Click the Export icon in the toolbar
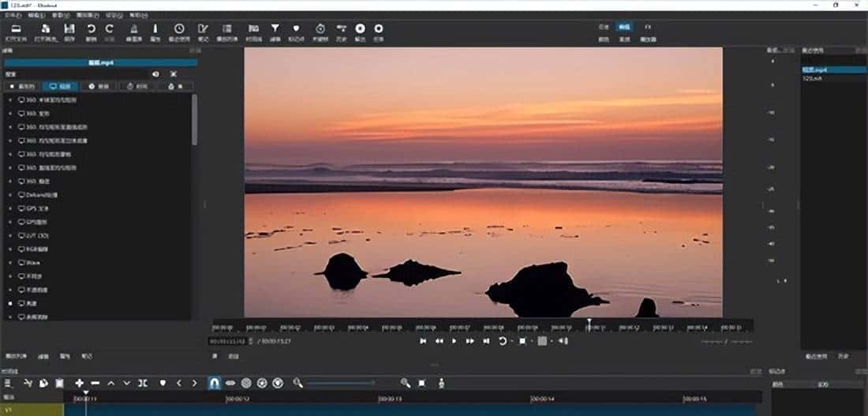The height and width of the screenshot is (416, 868). (360, 29)
